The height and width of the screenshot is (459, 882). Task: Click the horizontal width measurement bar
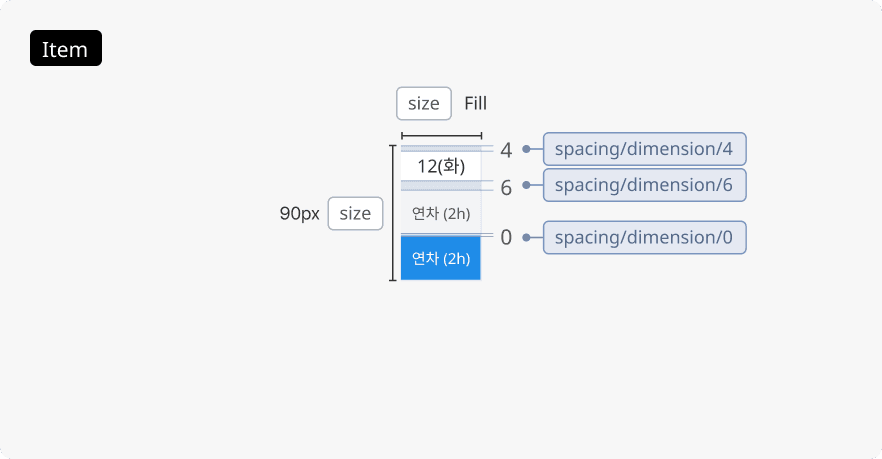pos(441,136)
